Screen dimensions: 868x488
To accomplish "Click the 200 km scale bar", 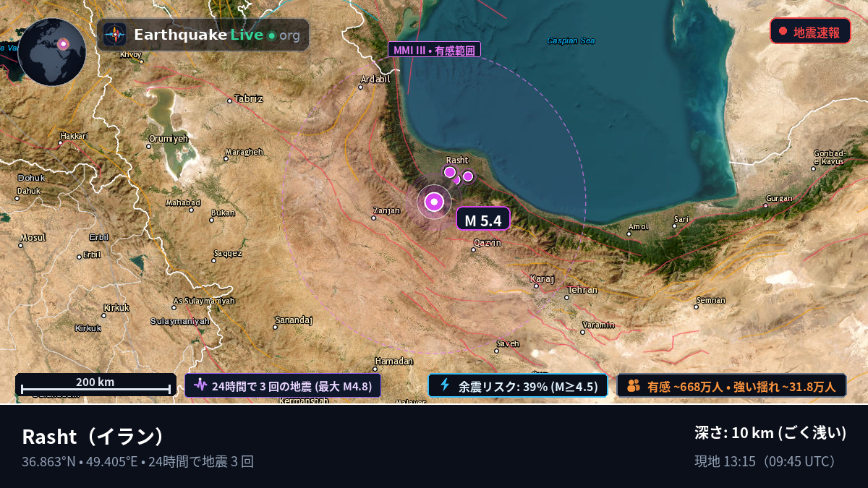I will [95, 385].
